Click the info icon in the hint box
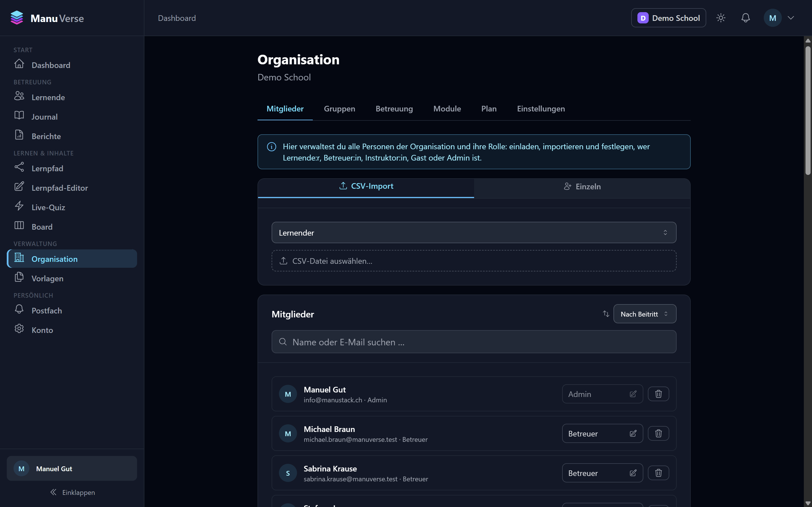 [271, 146]
